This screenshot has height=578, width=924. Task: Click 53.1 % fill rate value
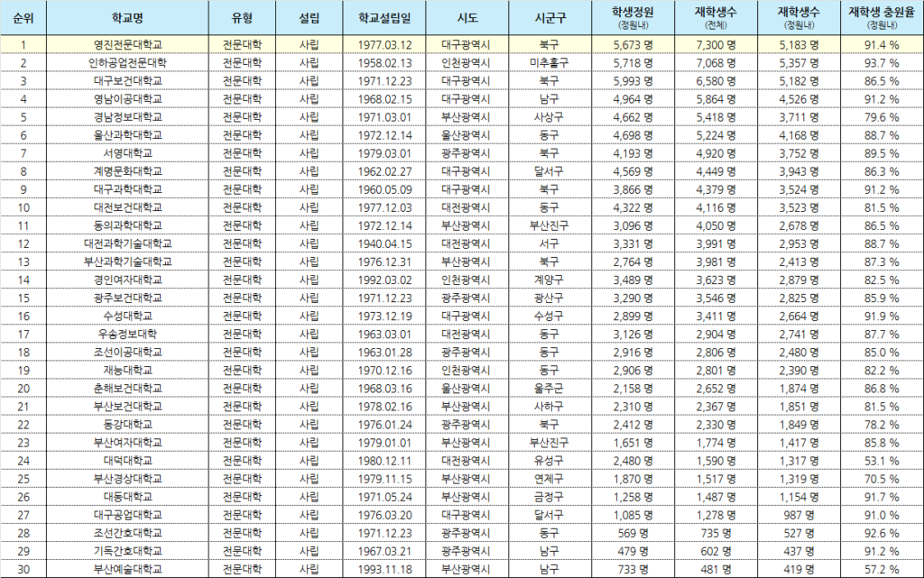click(882, 462)
